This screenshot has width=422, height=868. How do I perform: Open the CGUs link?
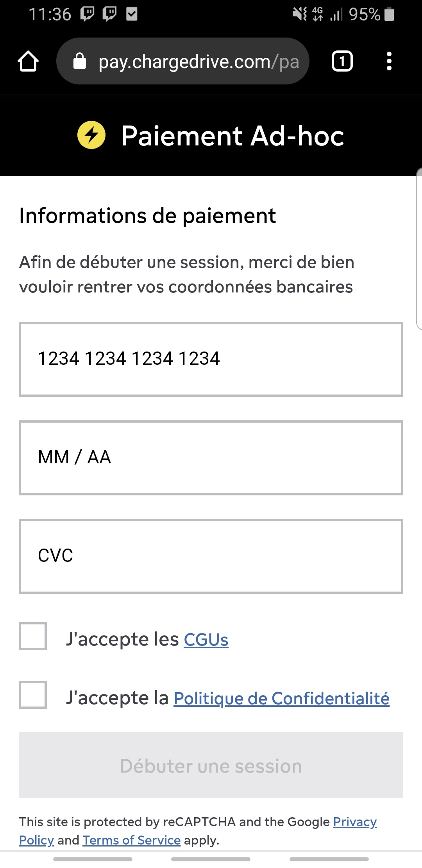206,640
